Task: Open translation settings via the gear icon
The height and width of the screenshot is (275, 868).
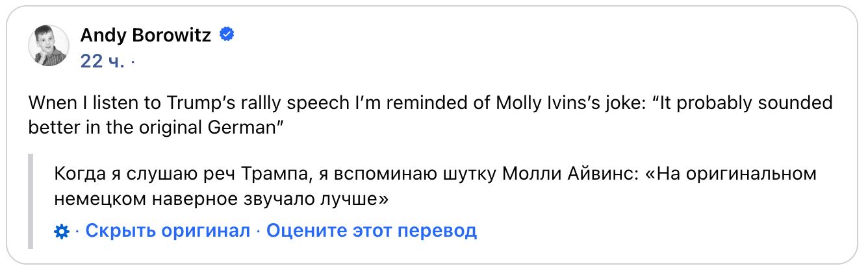Action: coord(62,231)
